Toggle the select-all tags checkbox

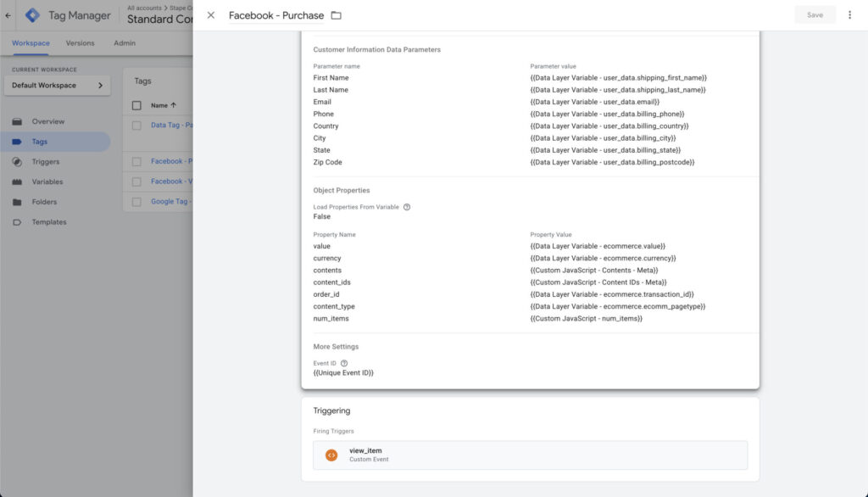pyautogui.click(x=136, y=106)
